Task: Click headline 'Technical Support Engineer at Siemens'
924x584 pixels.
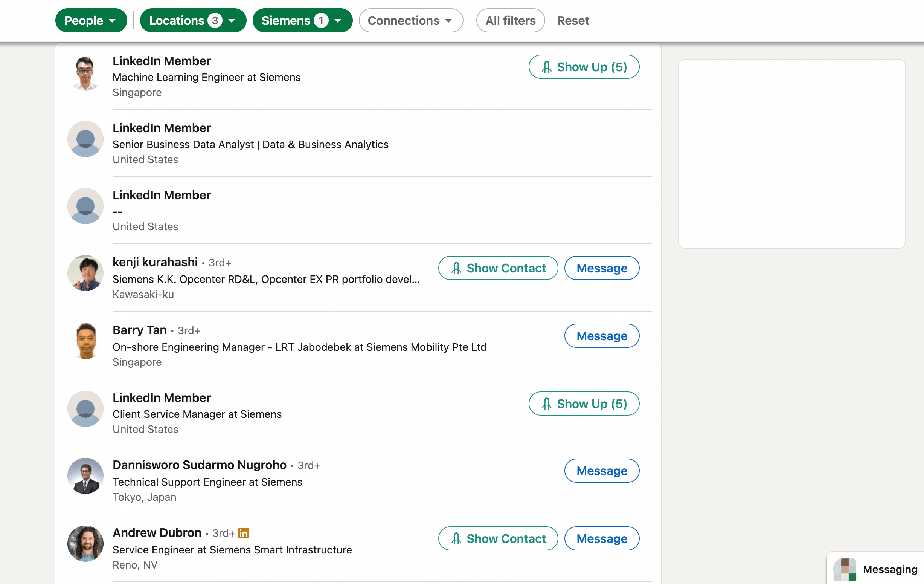Action: click(x=207, y=482)
